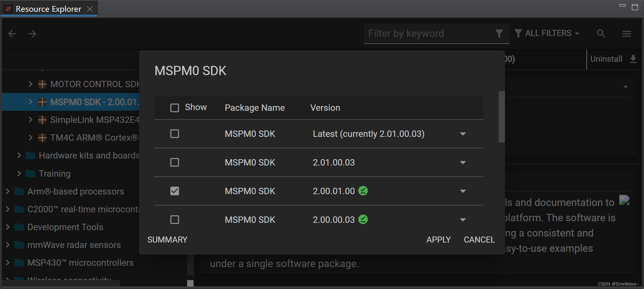644x289 pixels.
Task: Click the Arm-based processors folder icon
Action: point(19,191)
